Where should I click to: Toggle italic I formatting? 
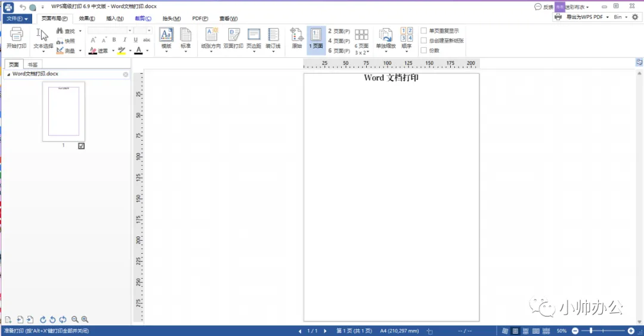pos(125,40)
